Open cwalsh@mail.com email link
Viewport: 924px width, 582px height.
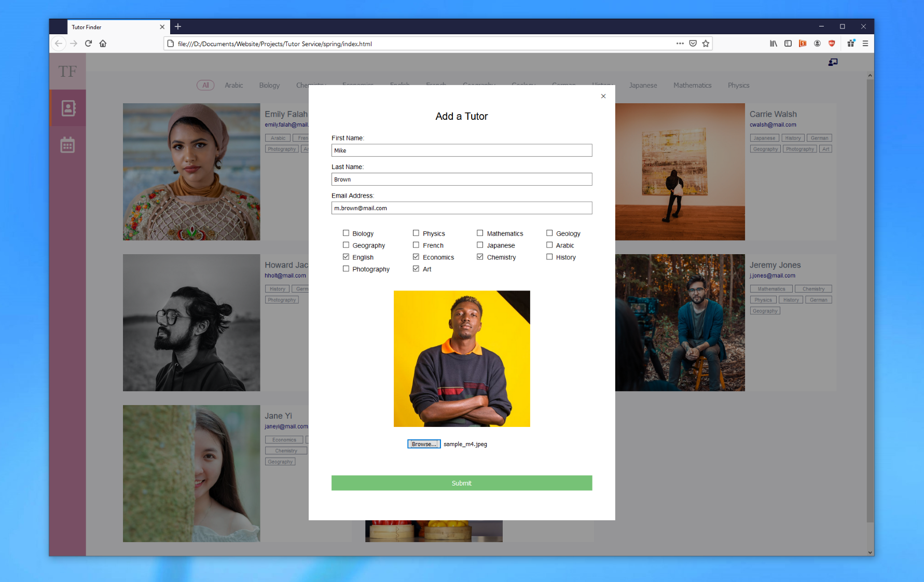773,125
